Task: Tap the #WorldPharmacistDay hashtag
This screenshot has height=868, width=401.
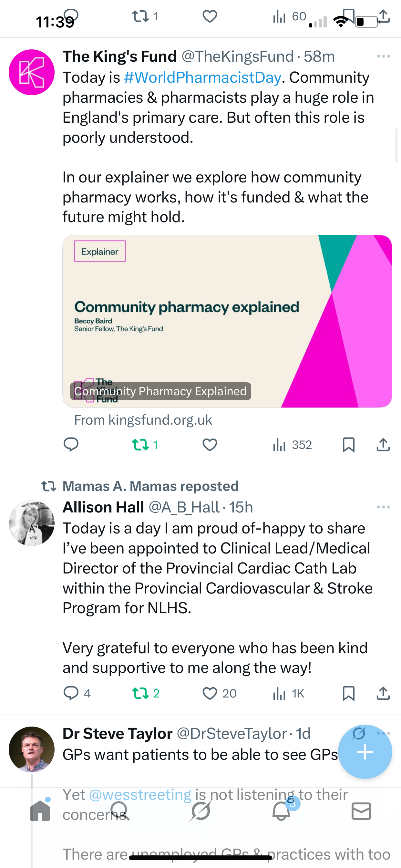Action: pos(202,77)
